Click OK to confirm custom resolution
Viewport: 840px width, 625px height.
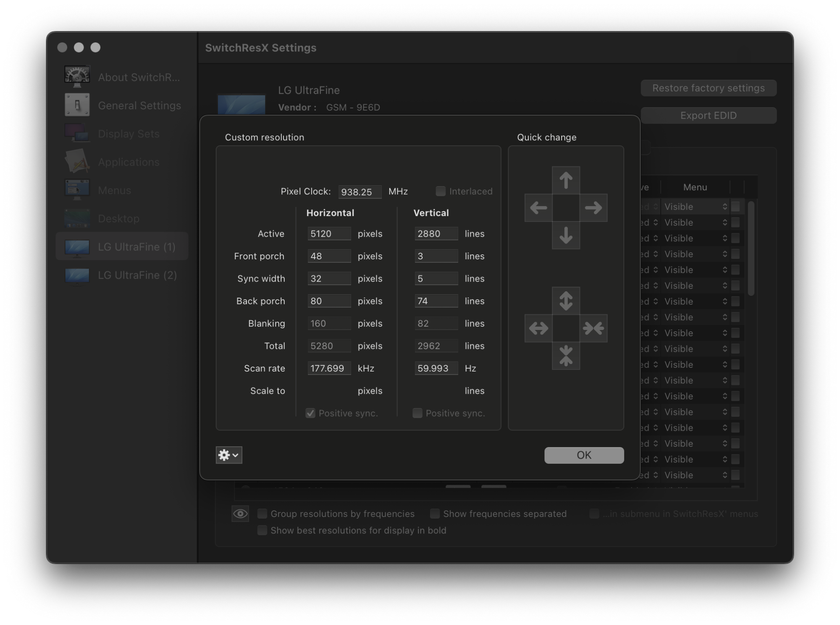584,455
